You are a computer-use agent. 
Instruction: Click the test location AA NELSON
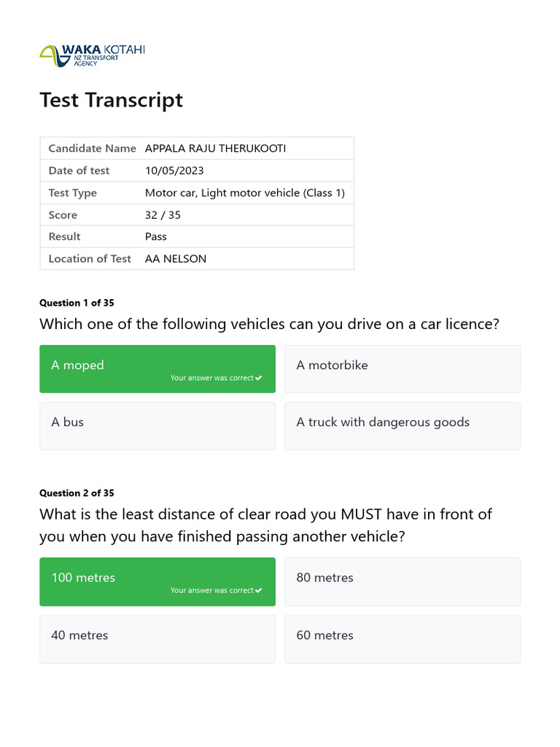[176, 258]
